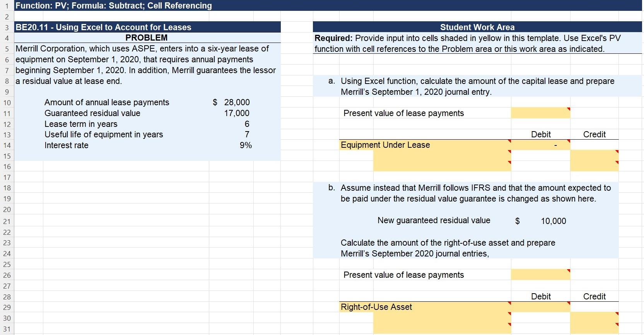Select the useful life value 7
The image size is (644, 335).
[247, 134]
